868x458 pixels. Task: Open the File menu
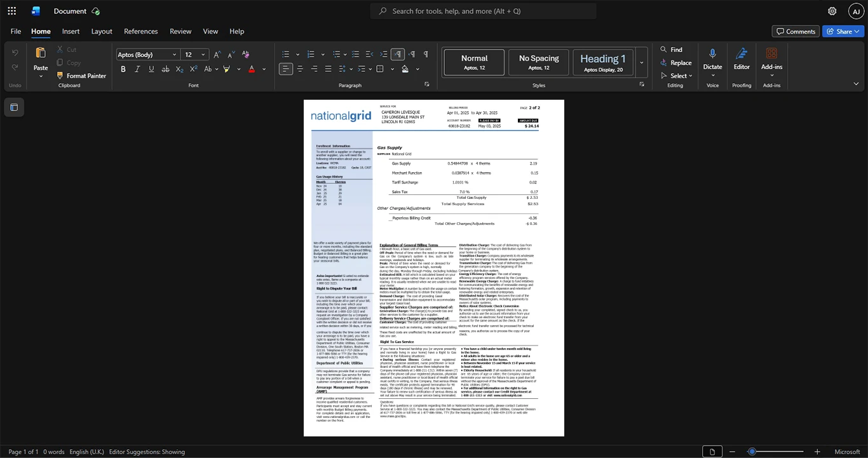coord(16,31)
